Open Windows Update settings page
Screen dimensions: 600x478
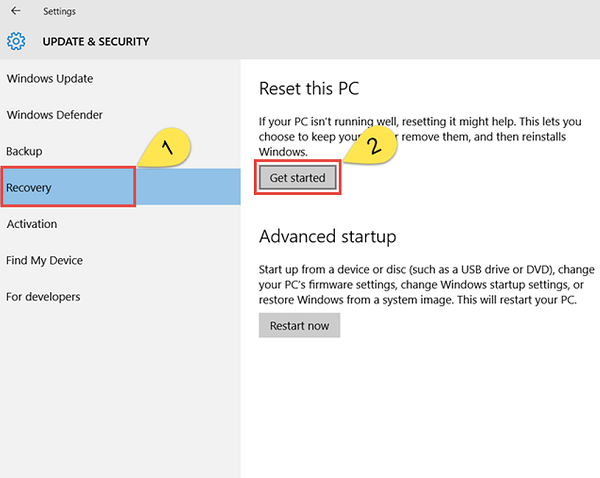50,78
